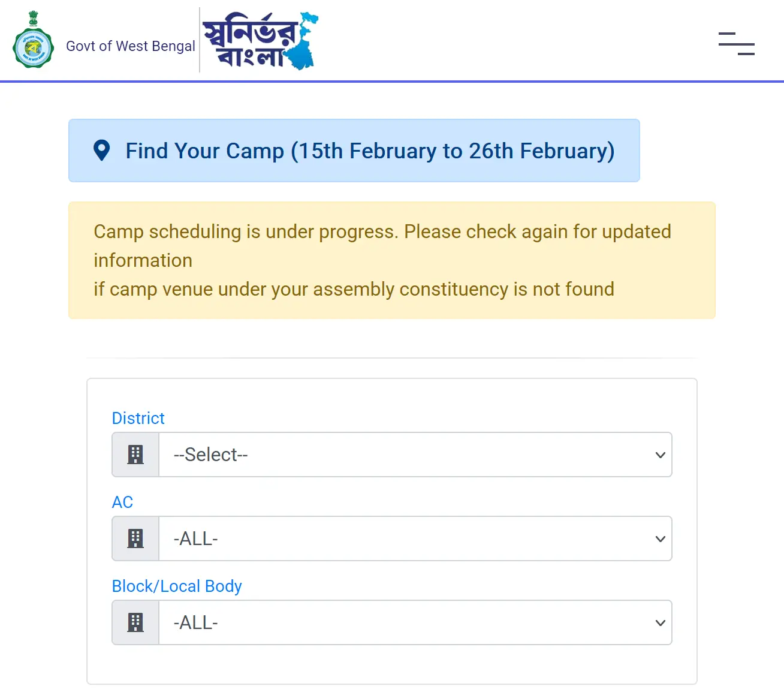This screenshot has width=784, height=695.
Task: Click the Block/Local Body dropdown chevron arrow
Action: tap(660, 623)
